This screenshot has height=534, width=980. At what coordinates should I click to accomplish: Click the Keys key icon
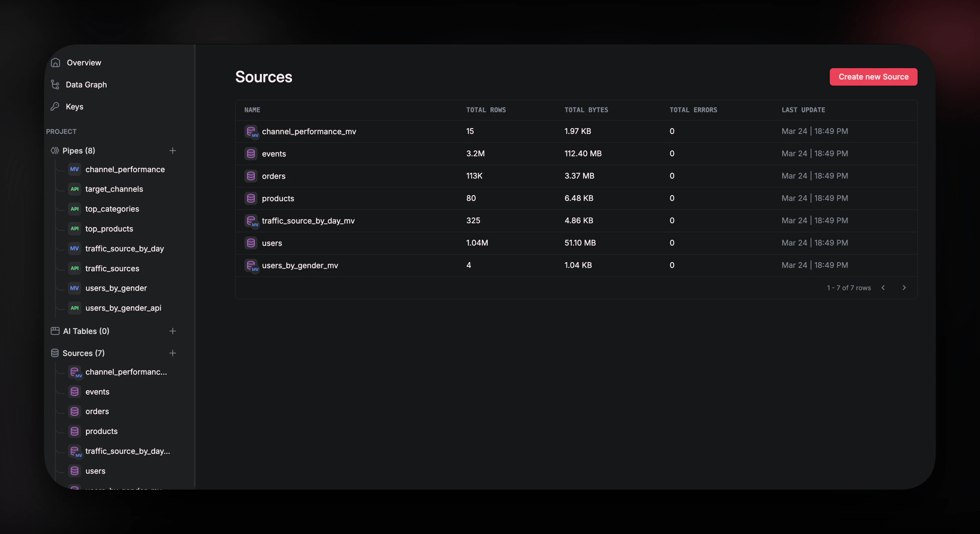tap(55, 107)
